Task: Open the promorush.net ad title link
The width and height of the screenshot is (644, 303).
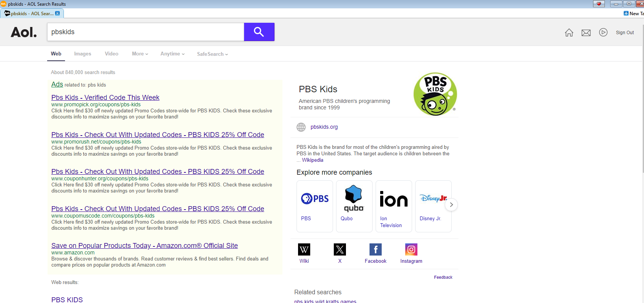Action: 158,135
